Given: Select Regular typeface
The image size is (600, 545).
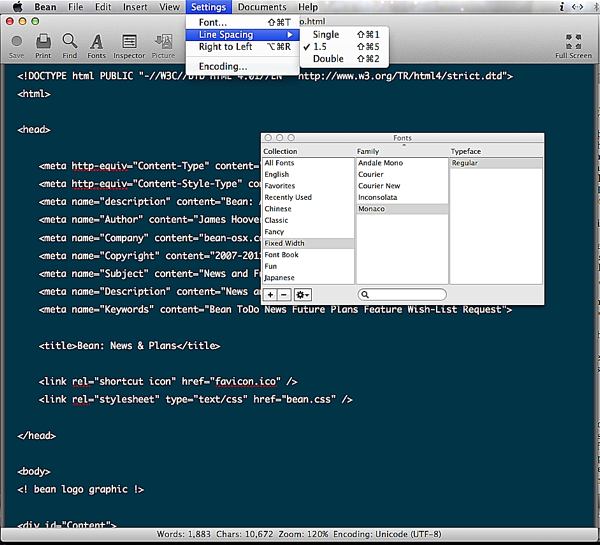Looking at the screenshot, I should (496, 163).
